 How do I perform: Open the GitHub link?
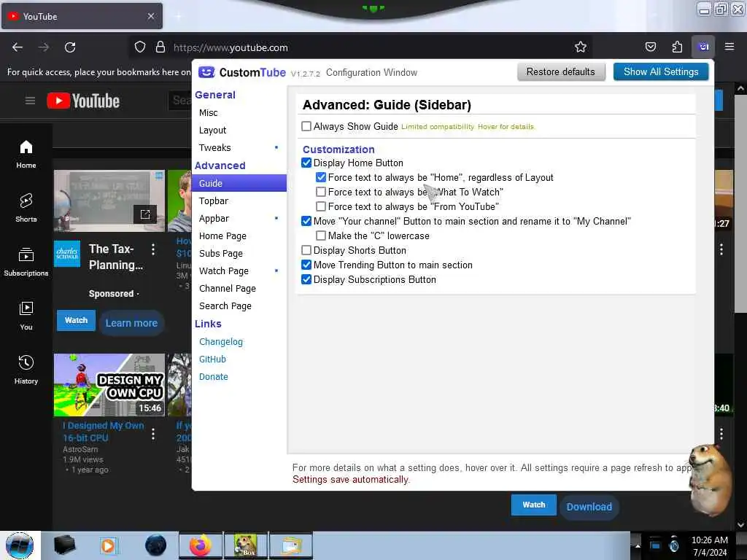tap(212, 359)
